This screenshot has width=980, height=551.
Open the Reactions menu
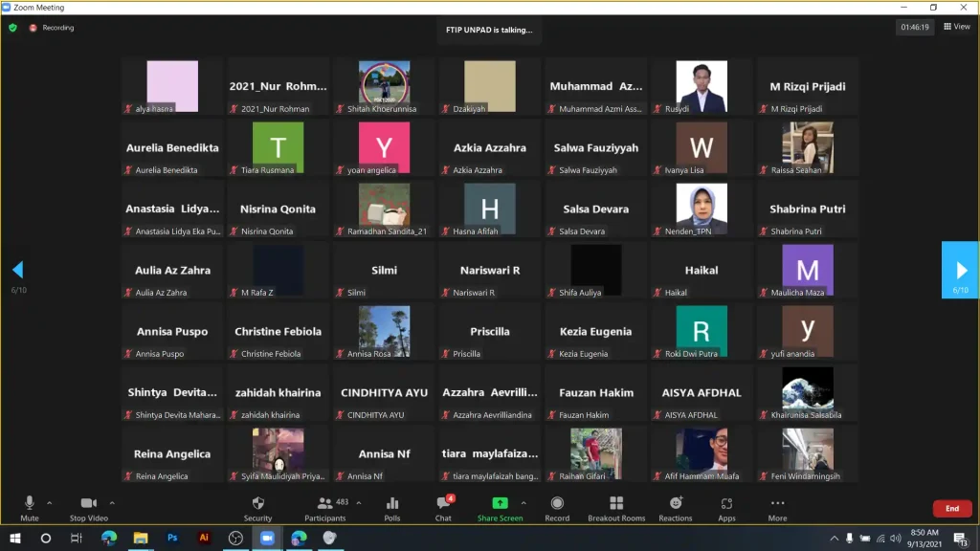click(x=676, y=508)
